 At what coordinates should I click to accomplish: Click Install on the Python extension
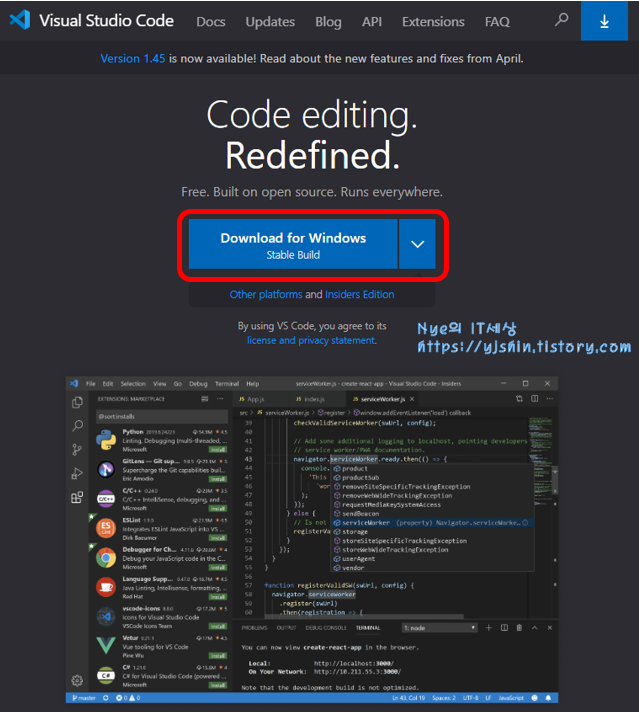[x=218, y=450]
